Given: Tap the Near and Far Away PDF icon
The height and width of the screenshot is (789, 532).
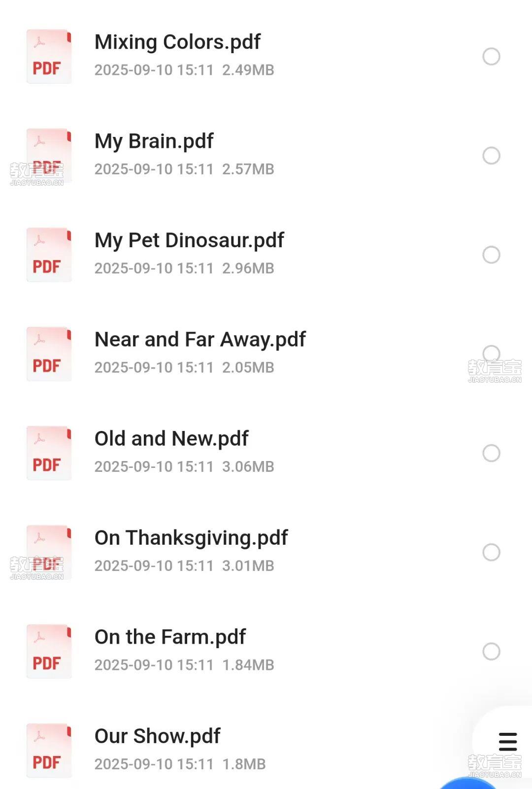Looking at the screenshot, I should (x=49, y=354).
